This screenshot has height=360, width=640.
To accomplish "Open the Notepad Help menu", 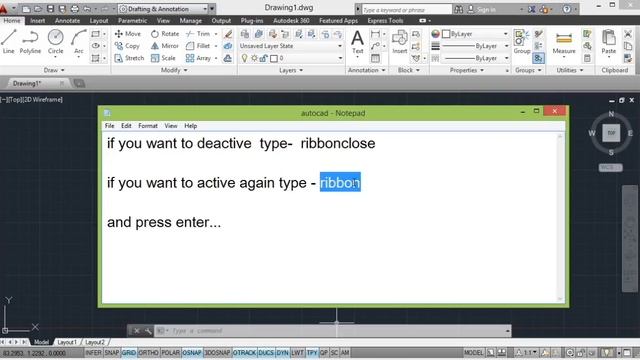I will click(190, 126).
